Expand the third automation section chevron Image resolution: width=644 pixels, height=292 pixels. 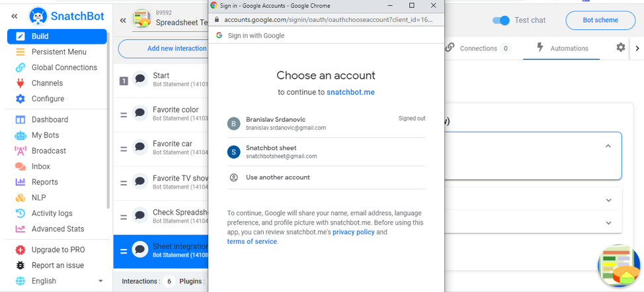point(608,222)
